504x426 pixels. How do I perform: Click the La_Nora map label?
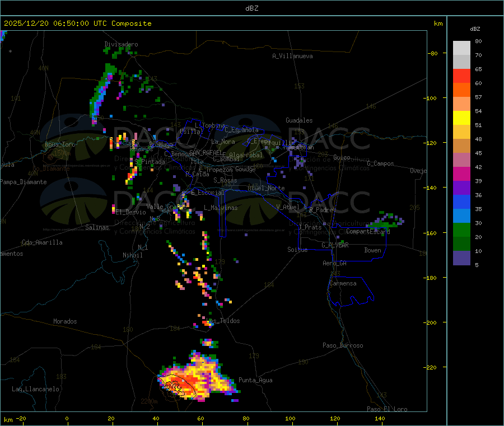(223, 142)
